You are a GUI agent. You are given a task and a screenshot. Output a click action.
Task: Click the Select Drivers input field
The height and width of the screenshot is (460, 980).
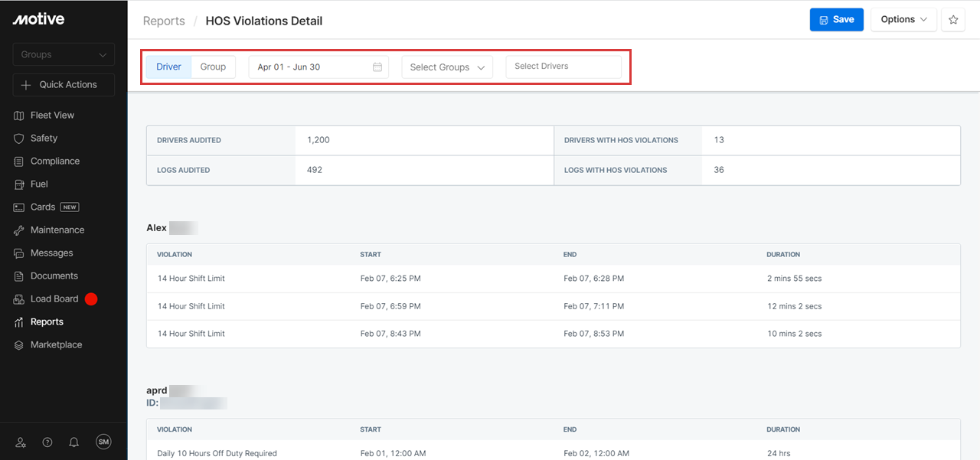pos(563,67)
